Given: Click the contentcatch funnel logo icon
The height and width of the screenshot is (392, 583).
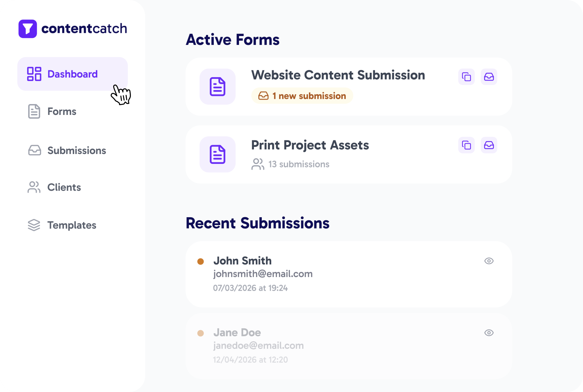Looking at the screenshot, I should click(x=28, y=29).
